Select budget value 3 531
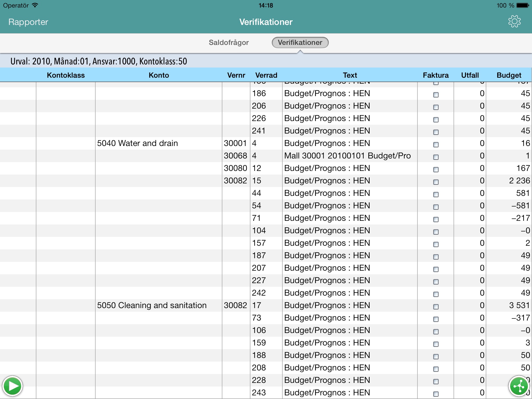The height and width of the screenshot is (399, 532). tap(519, 305)
